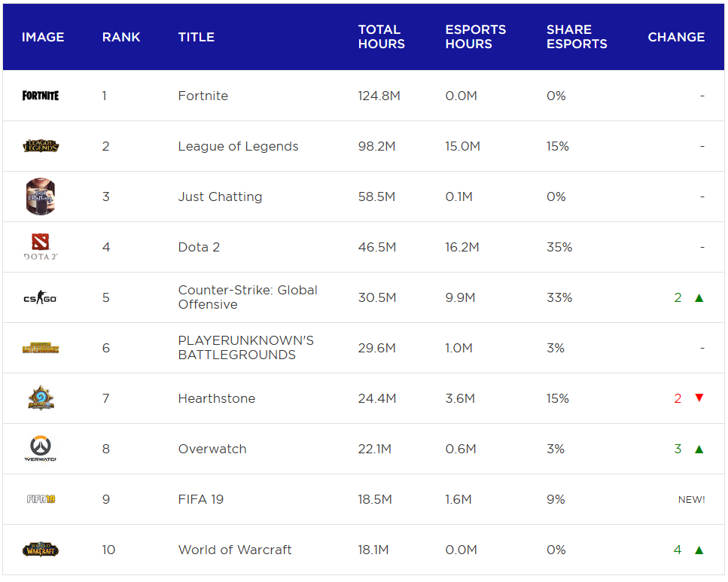
Task: Click the green up arrow for Overwatch
Action: click(699, 449)
